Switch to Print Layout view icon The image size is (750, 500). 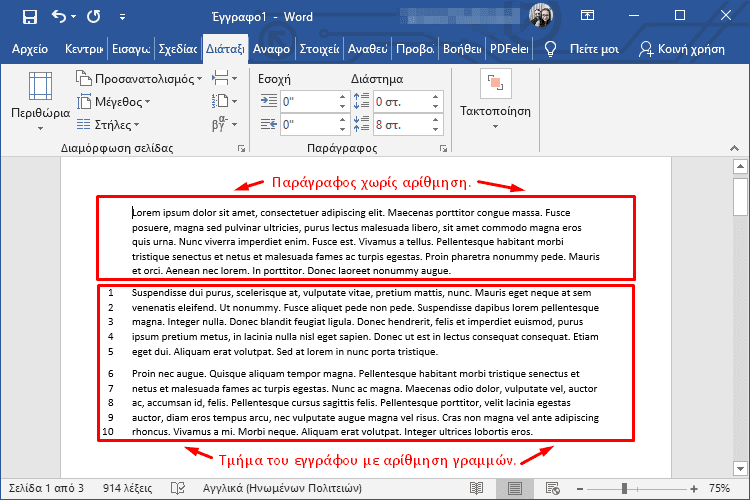(x=515, y=489)
